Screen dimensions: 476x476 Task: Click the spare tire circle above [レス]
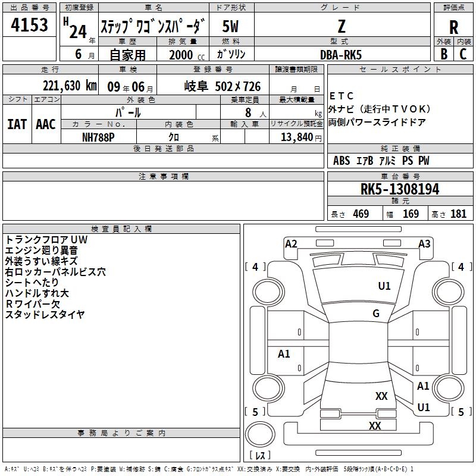[260, 434]
